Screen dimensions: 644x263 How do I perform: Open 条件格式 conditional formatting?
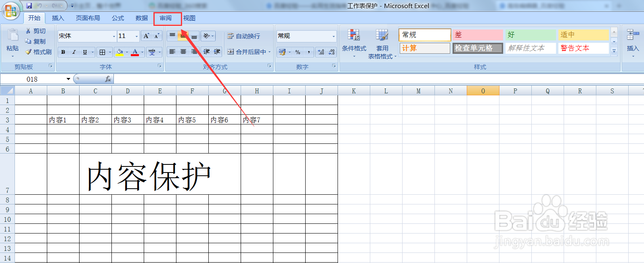pyautogui.click(x=354, y=42)
